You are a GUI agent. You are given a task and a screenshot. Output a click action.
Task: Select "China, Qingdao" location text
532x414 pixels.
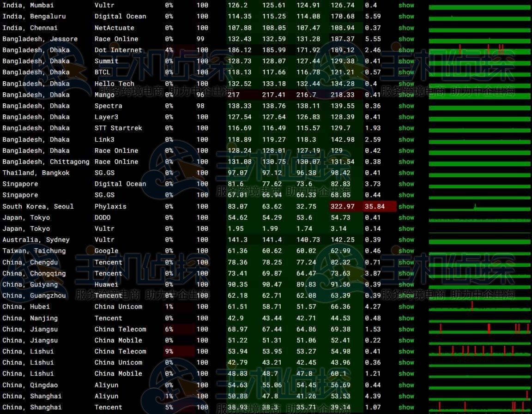tap(30, 385)
